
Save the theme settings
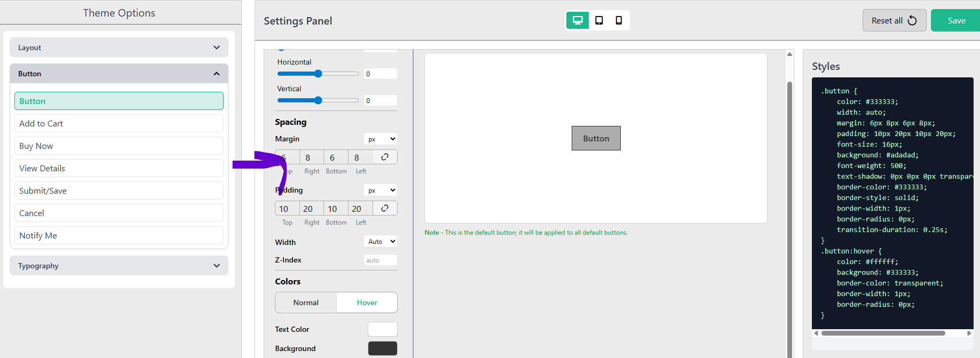pyautogui.click(x=956, y=20)
